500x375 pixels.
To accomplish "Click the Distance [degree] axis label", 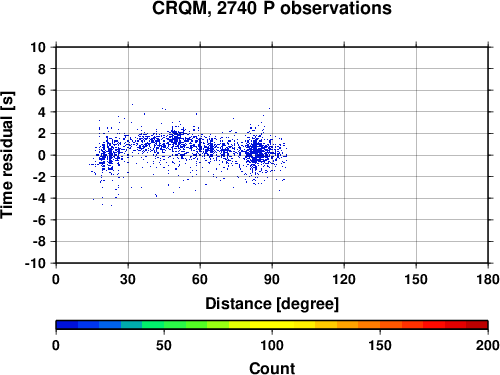I will click(272, 304).
